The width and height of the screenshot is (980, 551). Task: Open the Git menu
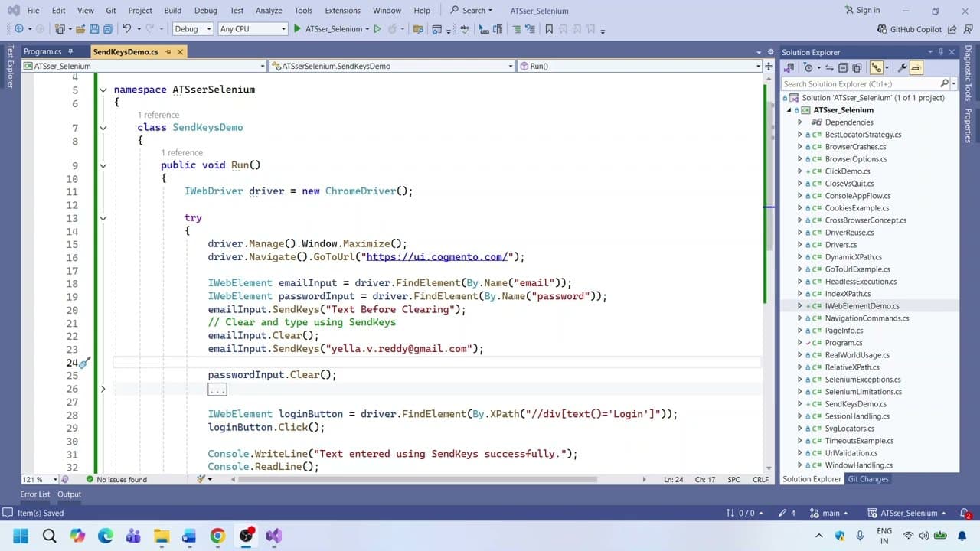[111, 11]
